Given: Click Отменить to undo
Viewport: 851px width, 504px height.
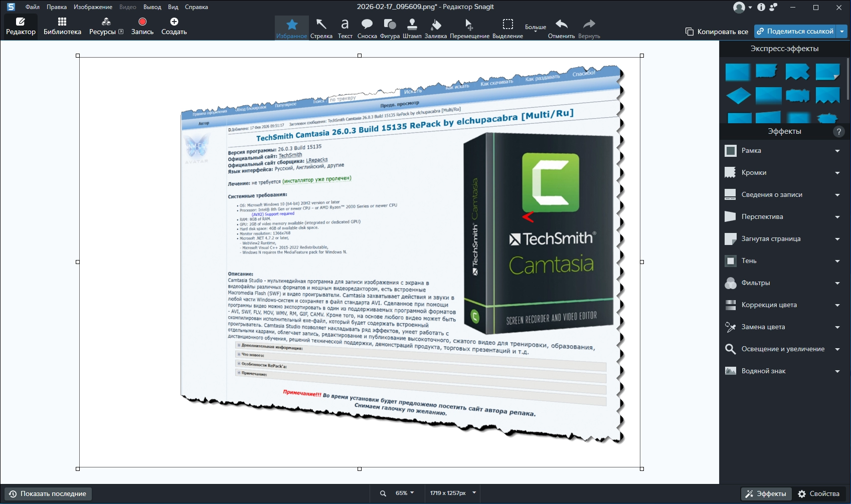Looking at the screenshot, I should 562,28.
